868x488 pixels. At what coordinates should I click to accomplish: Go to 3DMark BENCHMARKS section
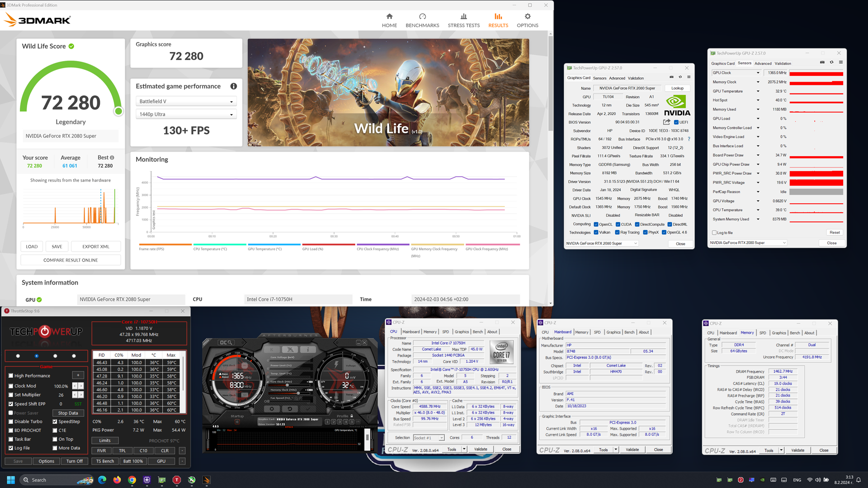(422, 20)
